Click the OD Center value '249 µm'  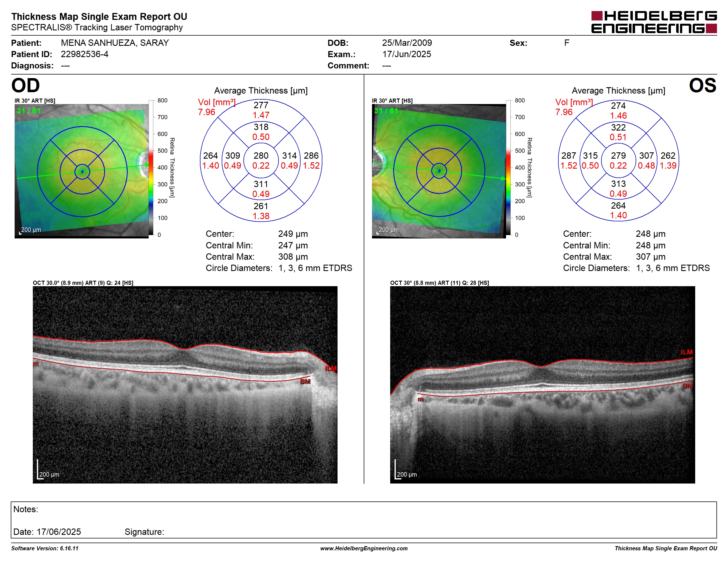[293, 234]
